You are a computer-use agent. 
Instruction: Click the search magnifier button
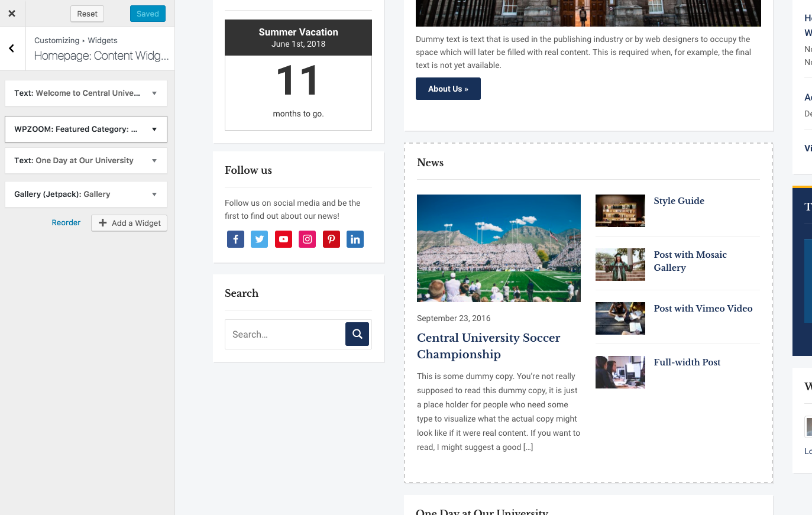point(357,334)
